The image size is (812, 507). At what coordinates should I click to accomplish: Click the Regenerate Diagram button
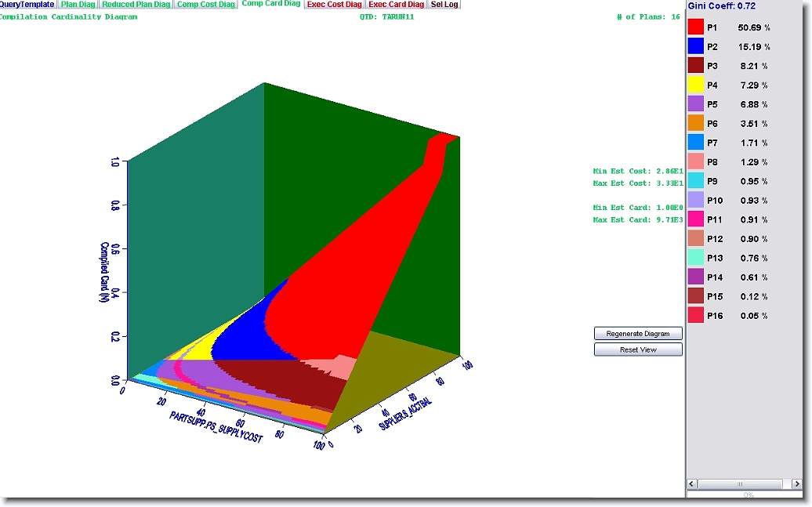(x=638, y=334)
